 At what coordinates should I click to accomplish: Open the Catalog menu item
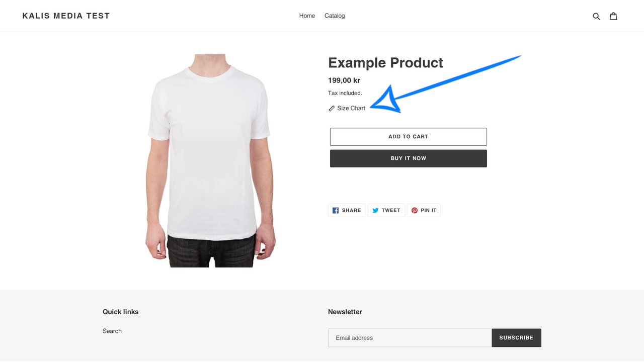[334, 16]
